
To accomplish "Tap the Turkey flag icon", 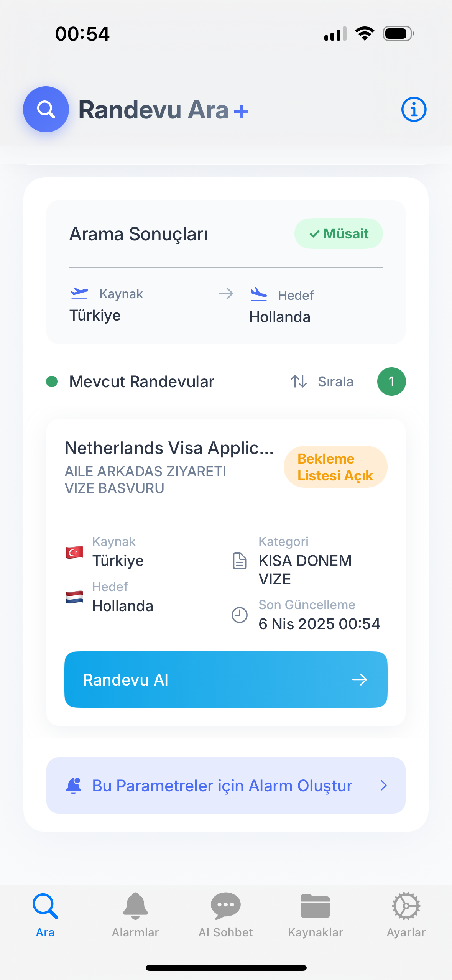I will (x=74, y=552).
